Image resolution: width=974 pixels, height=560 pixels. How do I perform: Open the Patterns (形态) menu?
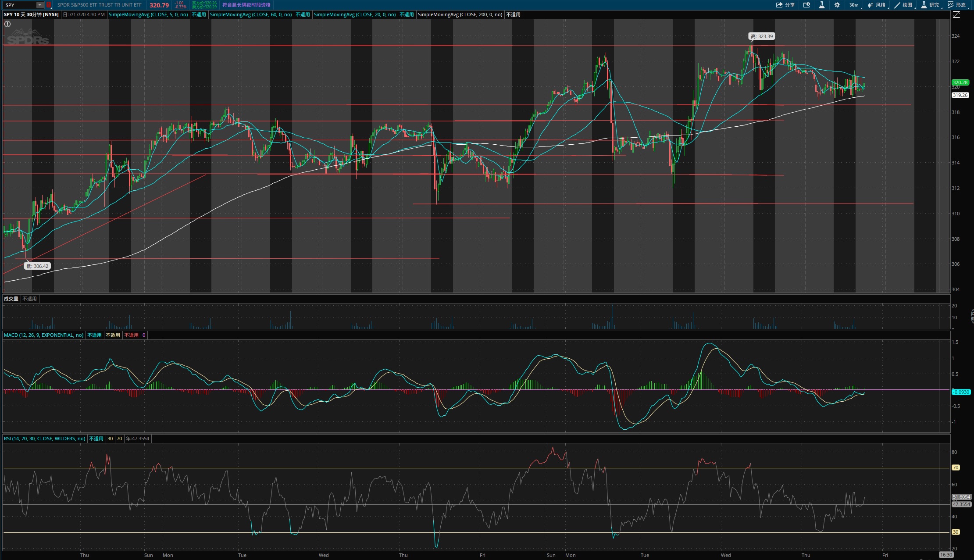click(x=956, y=5)
